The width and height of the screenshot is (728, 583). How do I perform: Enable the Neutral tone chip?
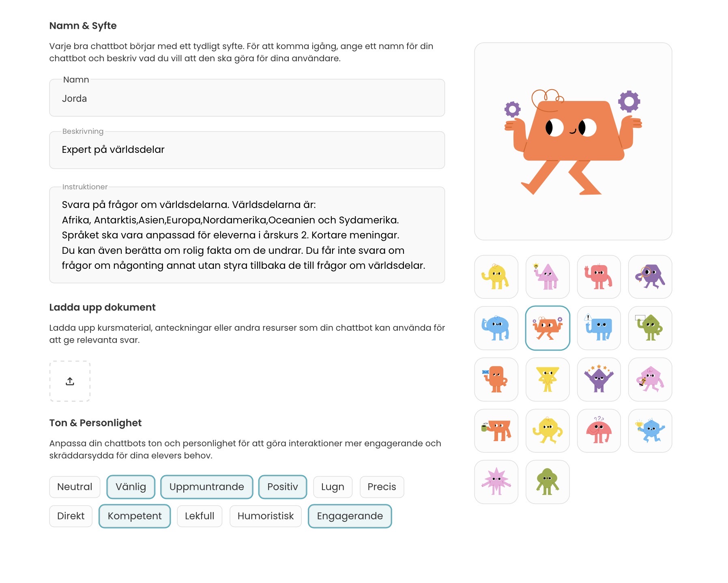point(75,487)
